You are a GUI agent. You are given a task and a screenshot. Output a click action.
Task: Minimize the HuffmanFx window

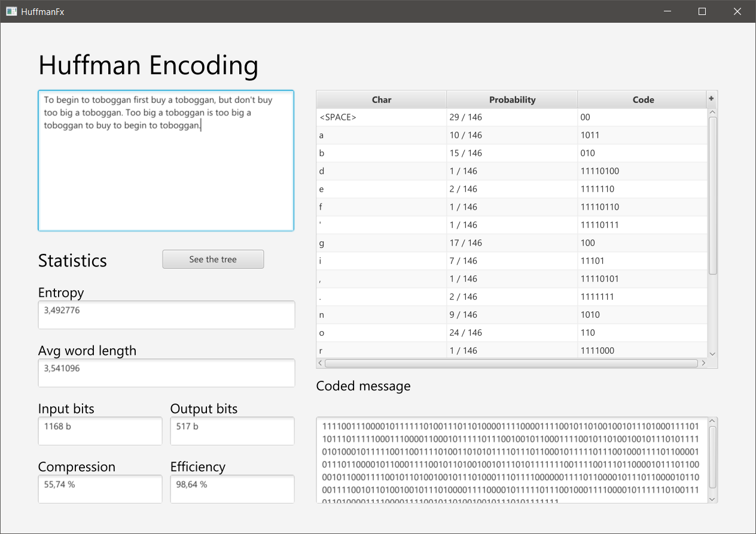pos(667,11)
